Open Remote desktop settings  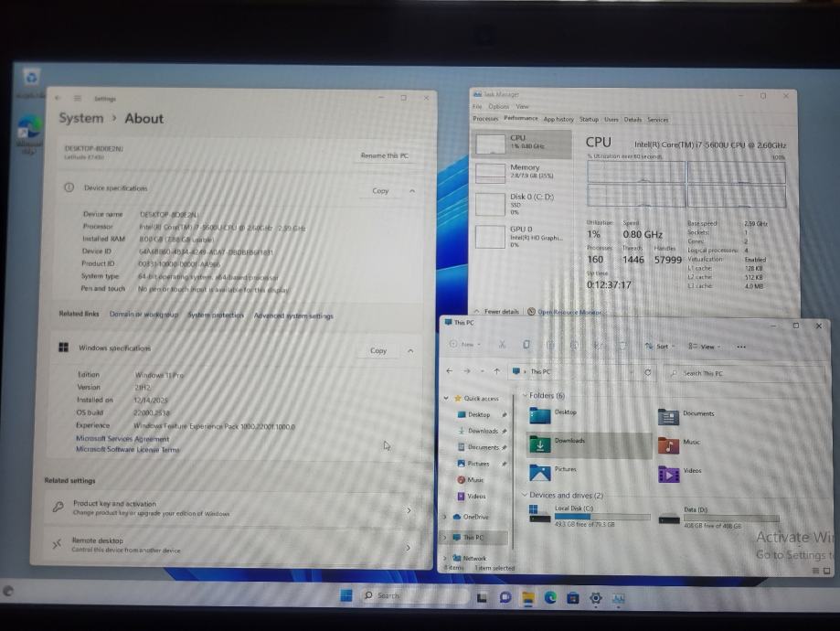[x=231, y=545]
